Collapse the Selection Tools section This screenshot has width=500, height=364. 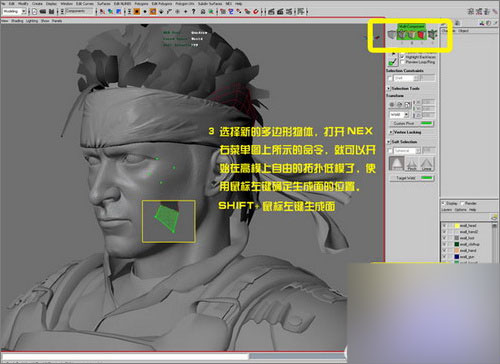pos(389,88)
